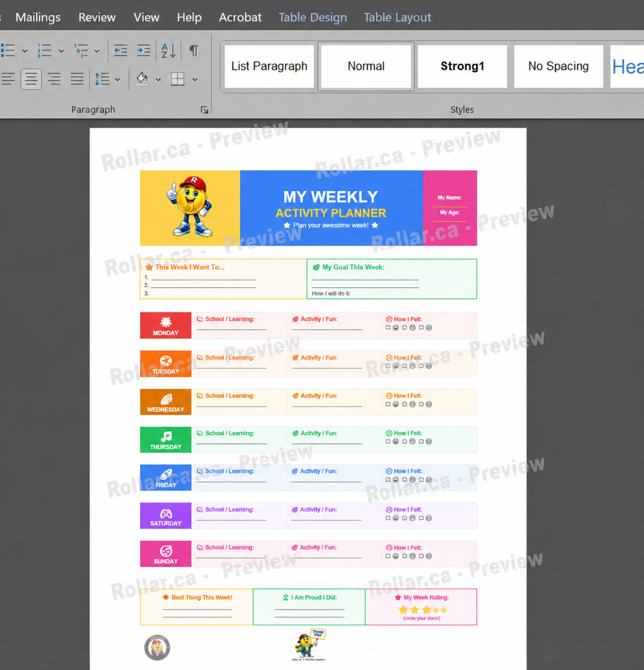644x670 pixels.
Task: Click the MY WEEKLY title text
Action: (x=331, y=197)
